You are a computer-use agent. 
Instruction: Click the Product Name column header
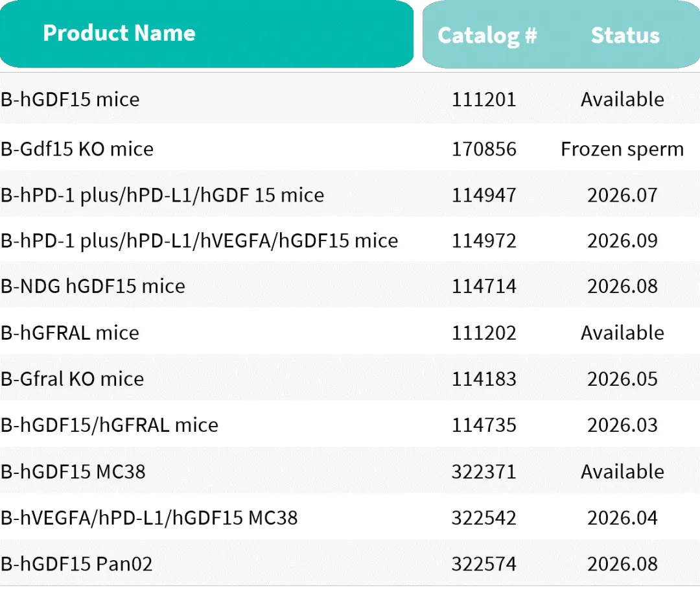[x=119, y=33]
